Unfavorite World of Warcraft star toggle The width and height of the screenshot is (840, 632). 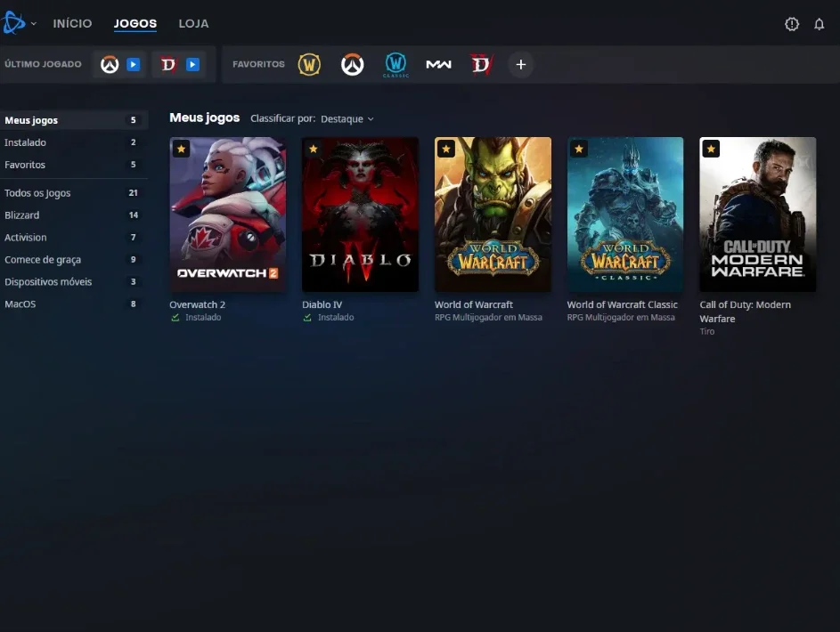click(446, 149)
